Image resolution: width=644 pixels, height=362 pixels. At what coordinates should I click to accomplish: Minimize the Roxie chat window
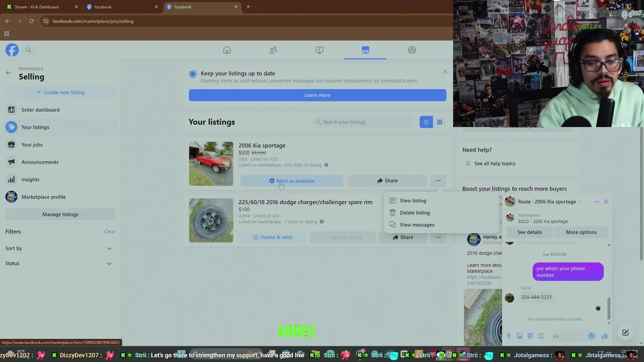click(597, 202)
